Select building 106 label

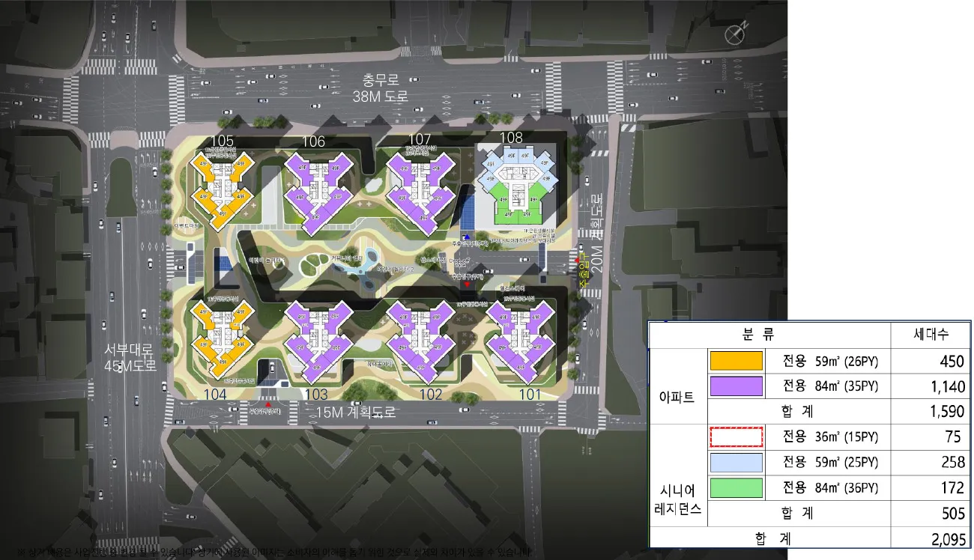[313, 141]
